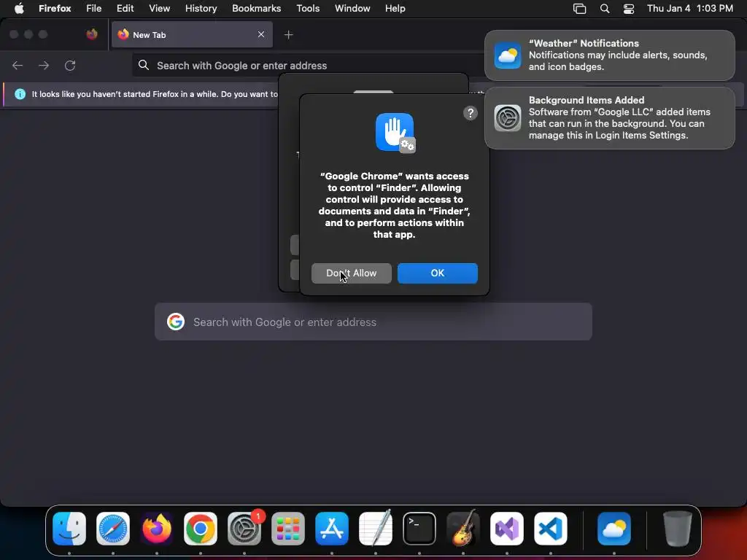Image resolution: width=747 pixels, height=560 pixels.
Task: Click OK to allow Chrome control
Action: click(x=438, y=273)
